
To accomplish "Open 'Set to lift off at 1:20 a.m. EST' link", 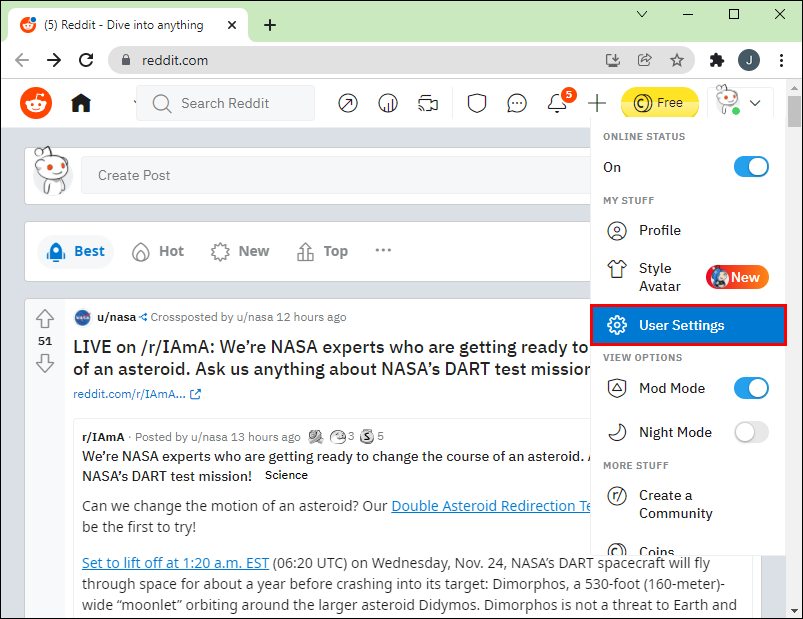I will click(x=175, y=563).
